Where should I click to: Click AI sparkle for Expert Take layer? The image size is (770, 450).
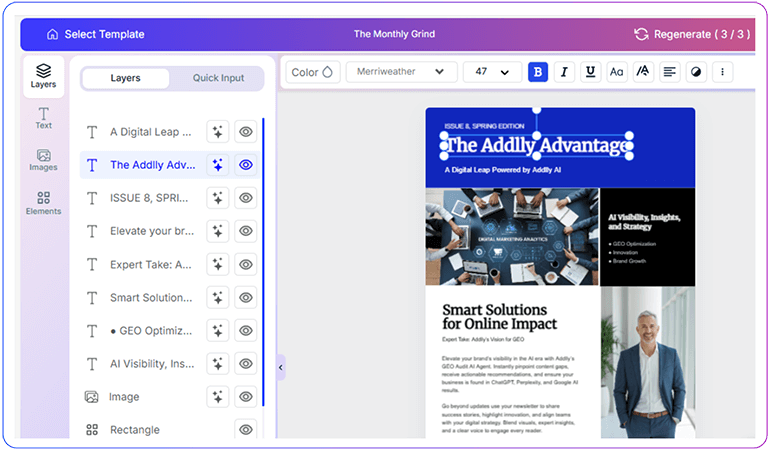(x=218, y=264)
